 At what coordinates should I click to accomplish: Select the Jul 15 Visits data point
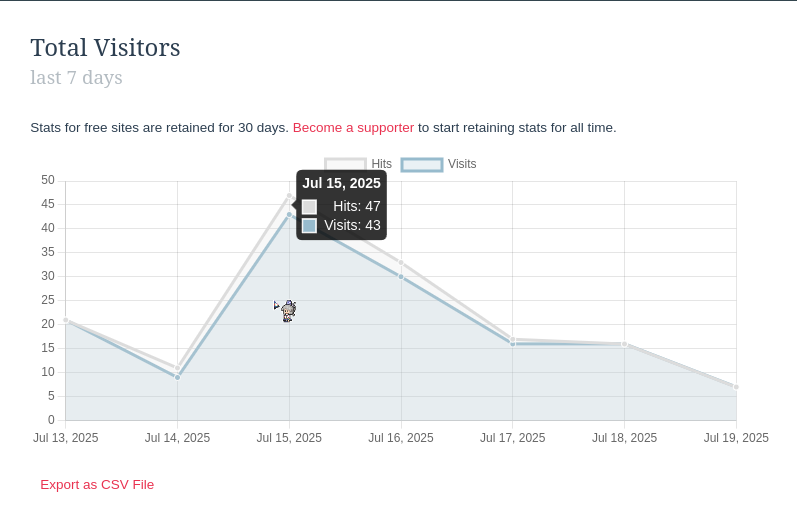click(x=289, y=215)
